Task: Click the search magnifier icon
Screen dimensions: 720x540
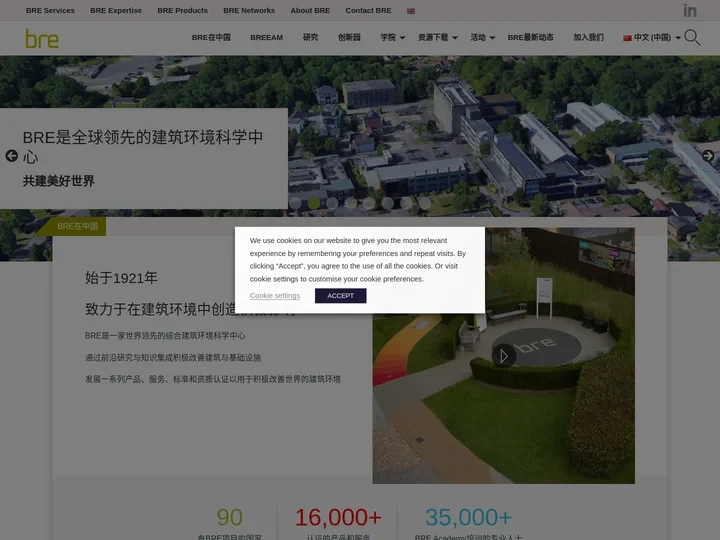Action: (x=692, y=37)
